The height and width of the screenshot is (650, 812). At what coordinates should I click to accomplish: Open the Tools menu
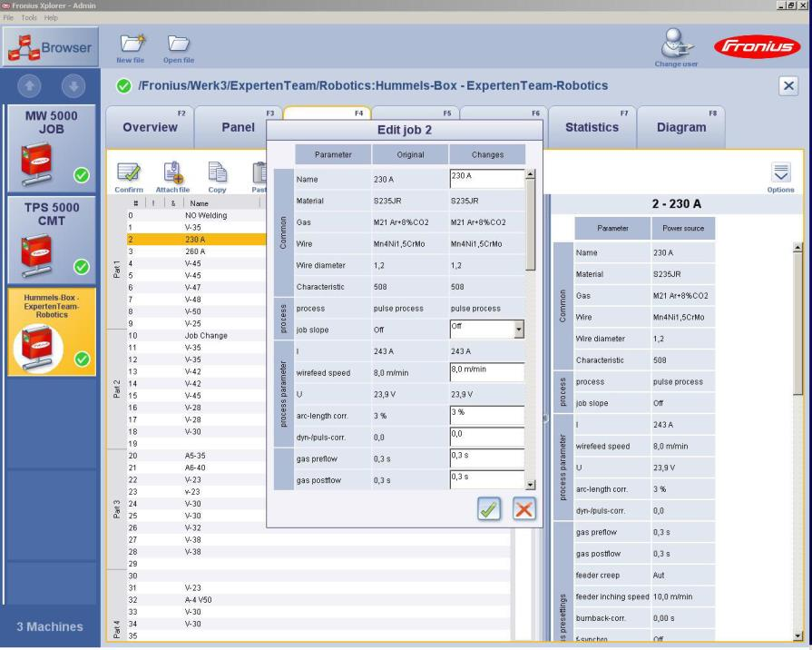29,17
